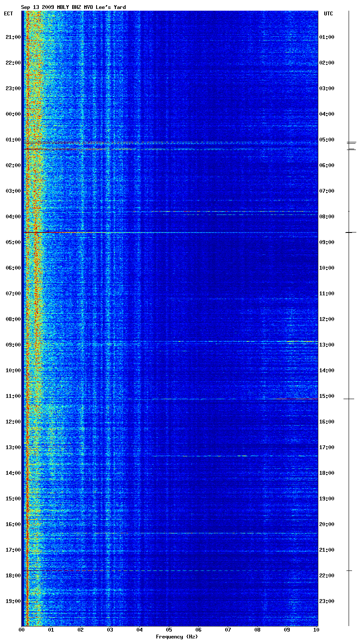Screen dimensions: 364x641
Task: Click the 04 Hz frequency tick label
Action: tap(140, 630)
